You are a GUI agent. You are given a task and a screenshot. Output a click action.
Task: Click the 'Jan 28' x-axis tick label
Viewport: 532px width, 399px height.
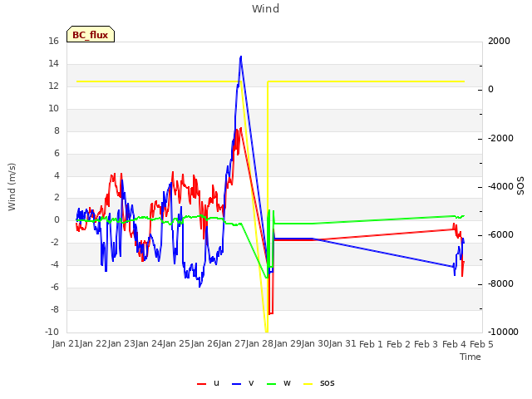tap(259, 343)
